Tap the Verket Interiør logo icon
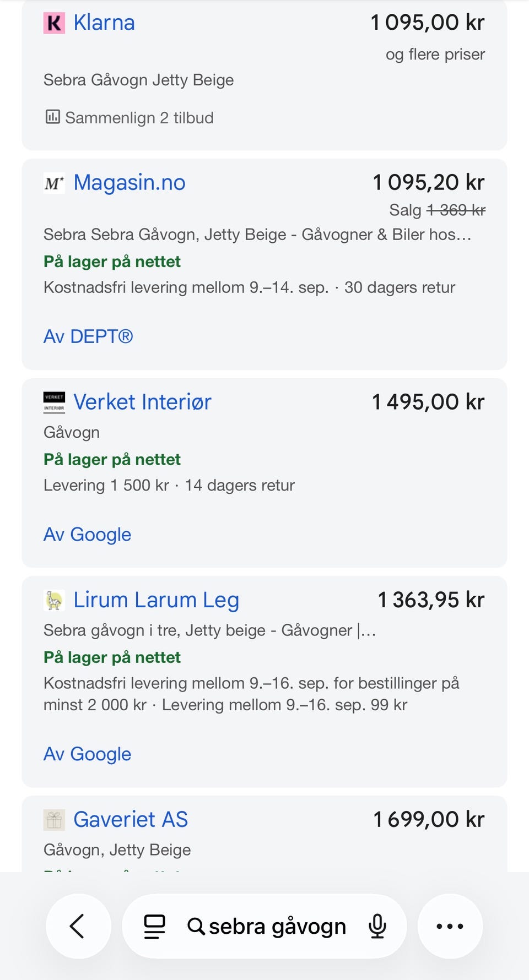The width and height of the screenshot is (529, 980). click(54, 402)
